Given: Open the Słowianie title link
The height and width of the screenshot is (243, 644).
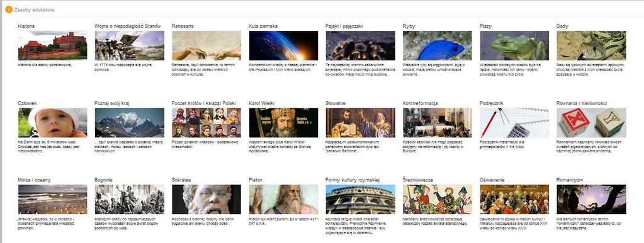Looking at the screenshot, I should [336, 103].
